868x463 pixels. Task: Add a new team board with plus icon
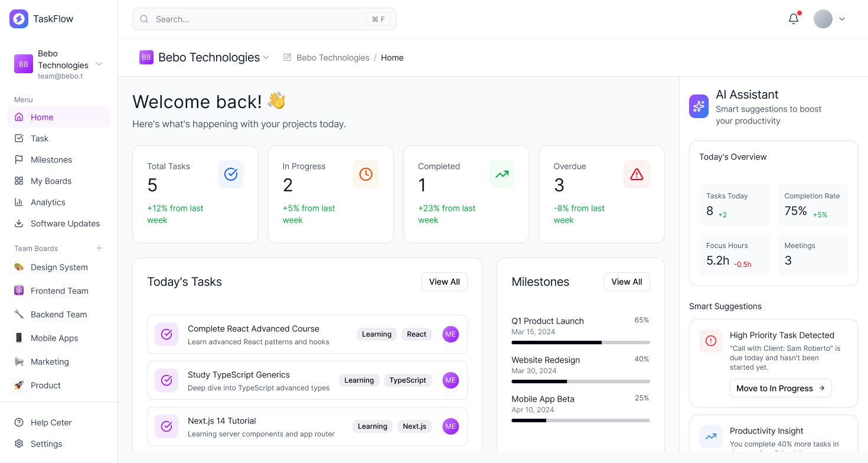pyautogui.click(x=99, y=248)
